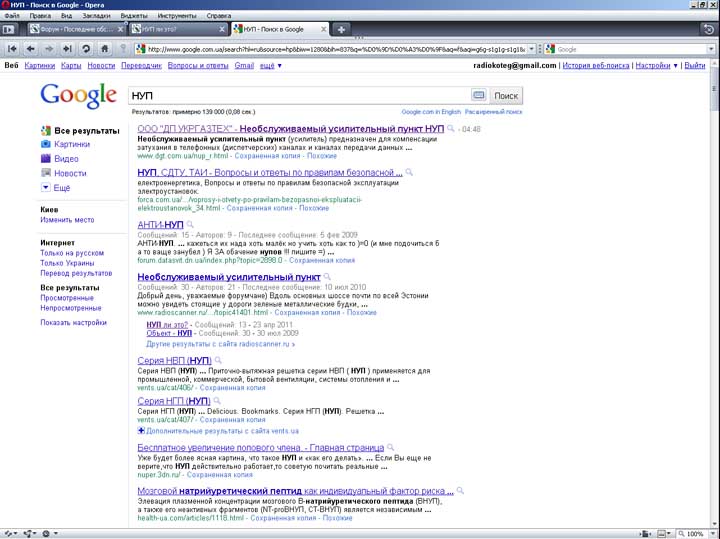This screenshot has width=720, height=539.
Task: Open address bar history dropdown arrow
Action: (532, 49)
